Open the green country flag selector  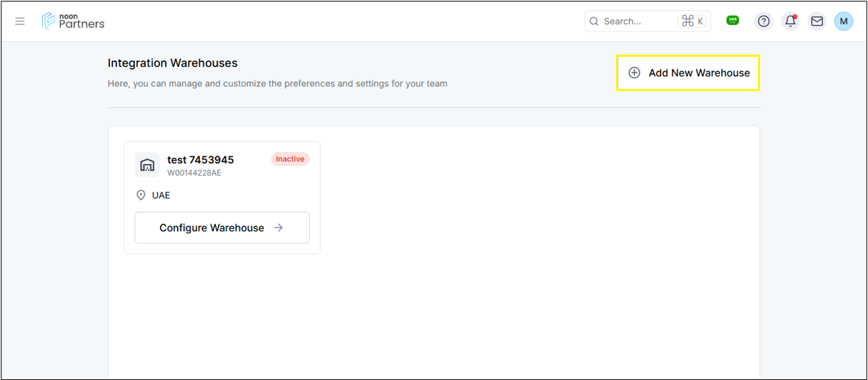pyautogui.click(x=732, y=21)
